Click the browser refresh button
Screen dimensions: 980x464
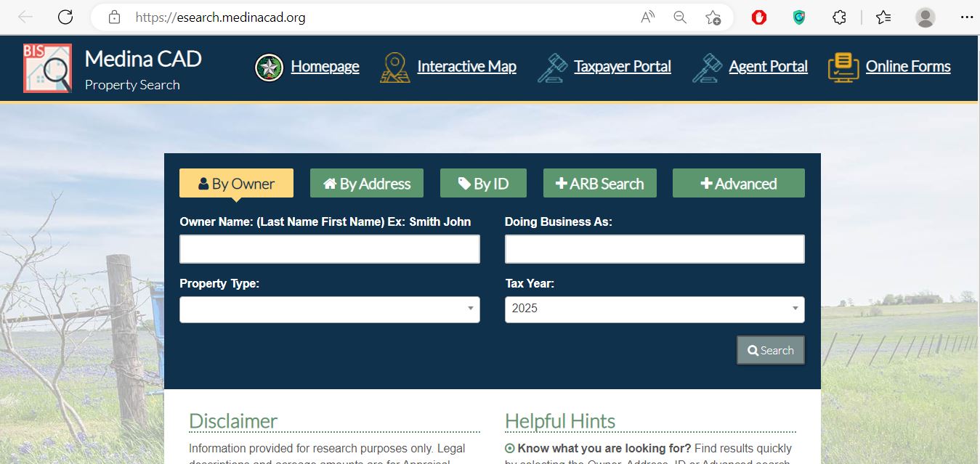(65, 17)
